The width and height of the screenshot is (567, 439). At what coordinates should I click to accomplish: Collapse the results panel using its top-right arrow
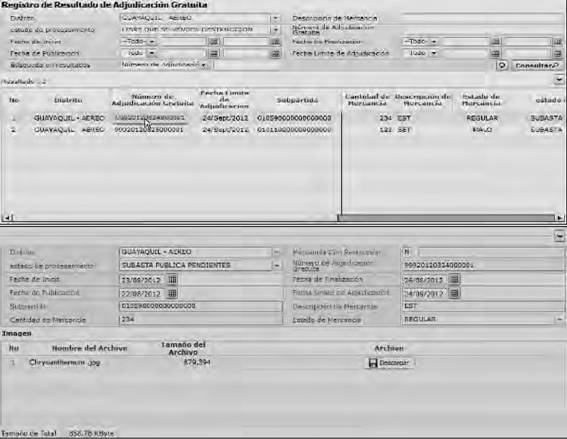[559, 80]
